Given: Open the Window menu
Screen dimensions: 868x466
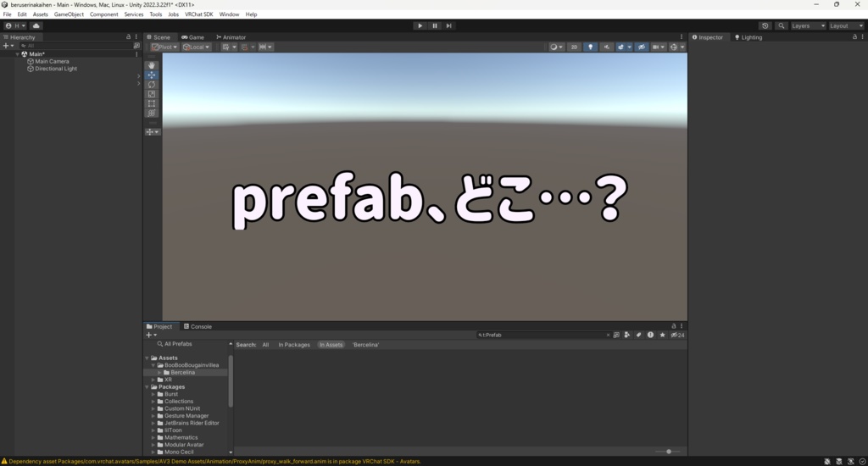Looking at the screenshot, I should (x=229, y=14).
